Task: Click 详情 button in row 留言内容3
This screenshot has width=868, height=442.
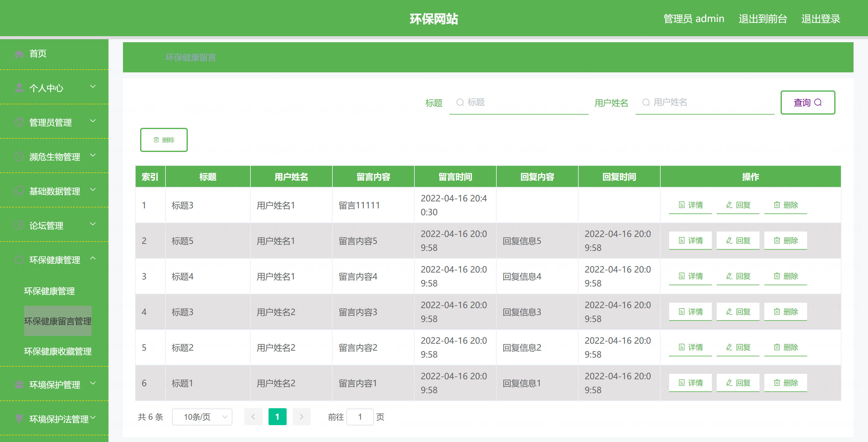Action: 690,311
